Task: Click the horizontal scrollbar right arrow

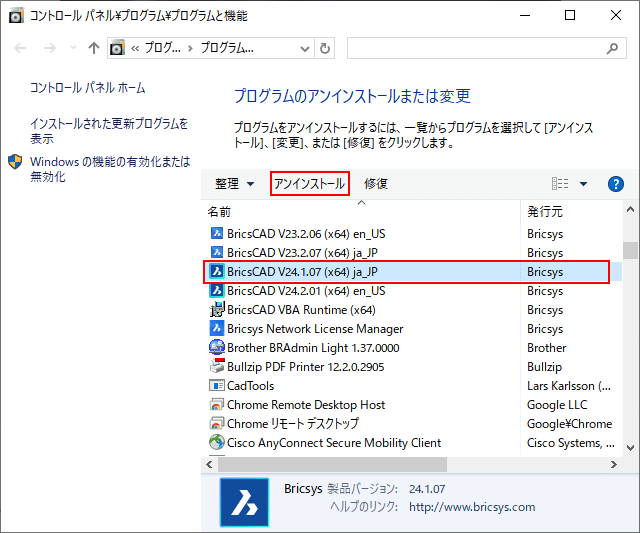Action: click(613, 464)
